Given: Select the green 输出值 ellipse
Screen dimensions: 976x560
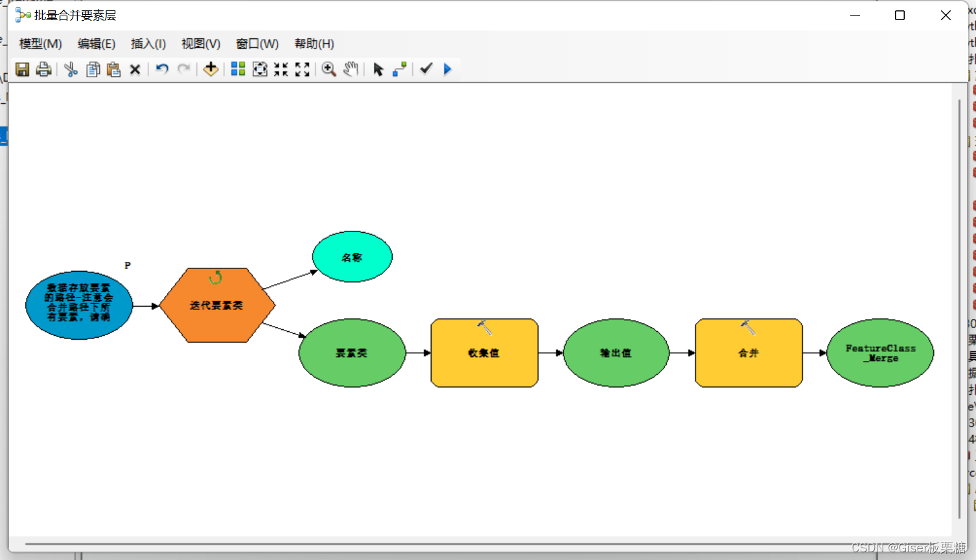Looking at the screenshot, I should point(616,353).
